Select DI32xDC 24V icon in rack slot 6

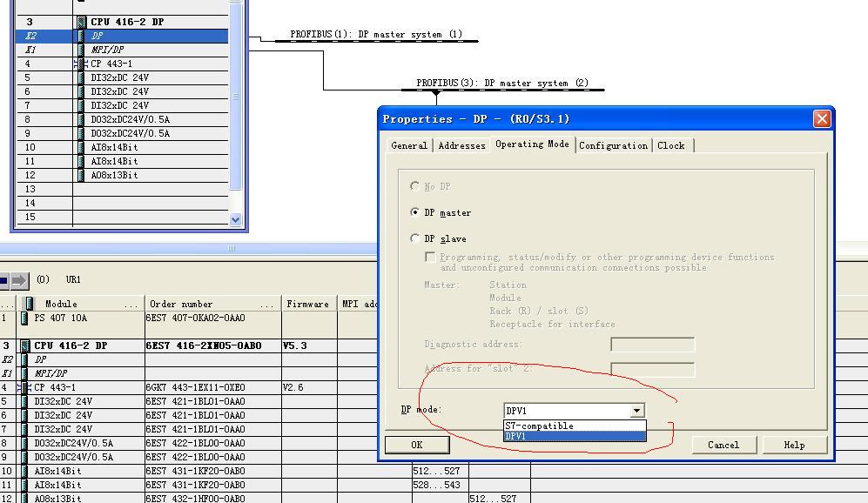point(81,92)
